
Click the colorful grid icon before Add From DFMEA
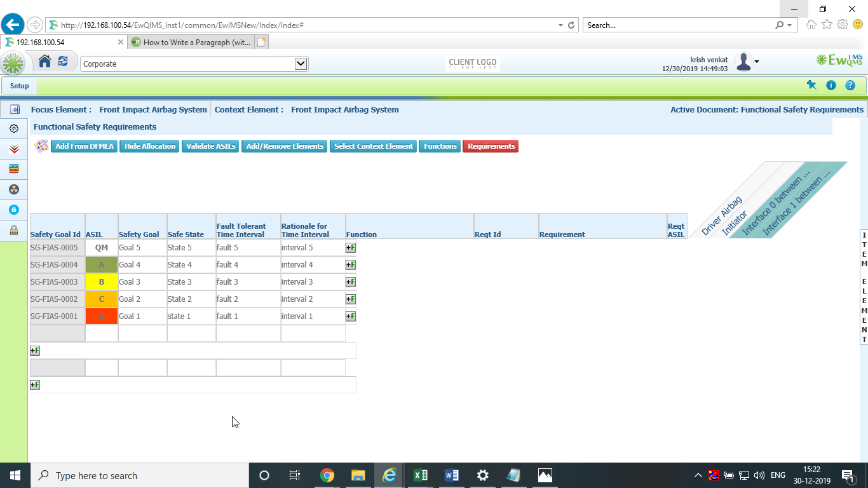point(41,146)
